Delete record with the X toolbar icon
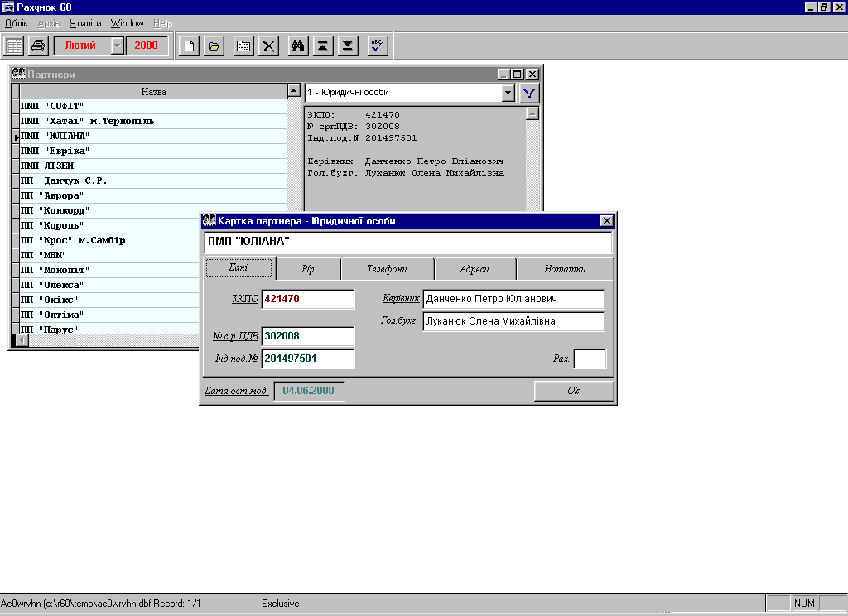 pyautogui.click(x=269, y=46)
